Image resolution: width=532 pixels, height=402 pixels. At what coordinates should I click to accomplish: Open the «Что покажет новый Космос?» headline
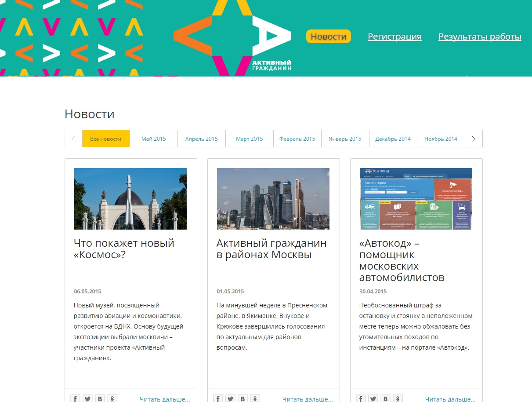(124, 249)
